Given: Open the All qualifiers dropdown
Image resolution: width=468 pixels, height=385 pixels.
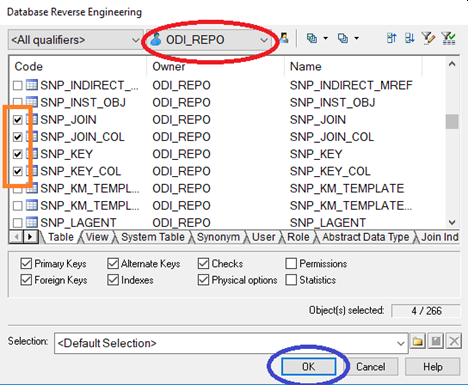Looking at the screenshot, I should (x=75, y=40).
